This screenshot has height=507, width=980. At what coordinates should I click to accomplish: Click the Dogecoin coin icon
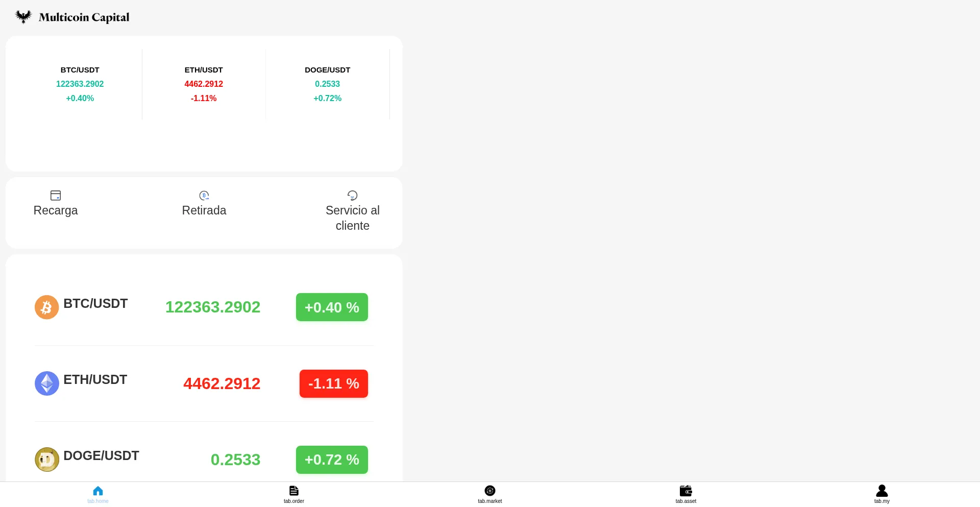pyautogui.click(x=46, y=460)
